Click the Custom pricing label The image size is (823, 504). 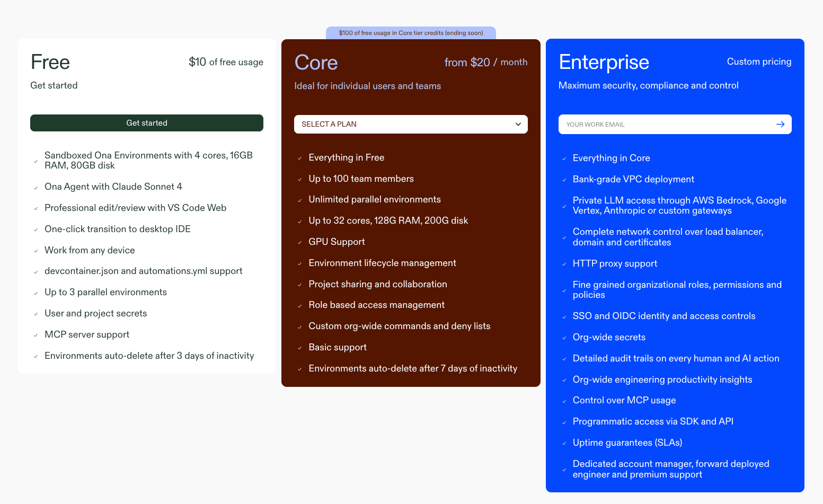[x=759, y=61]
